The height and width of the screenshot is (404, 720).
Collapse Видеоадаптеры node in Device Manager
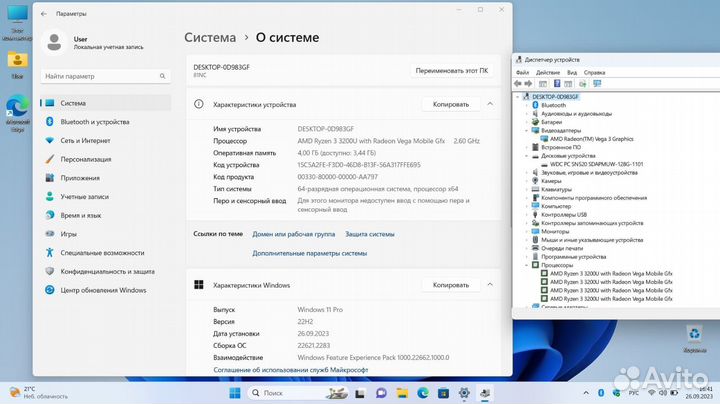point(527,130)
